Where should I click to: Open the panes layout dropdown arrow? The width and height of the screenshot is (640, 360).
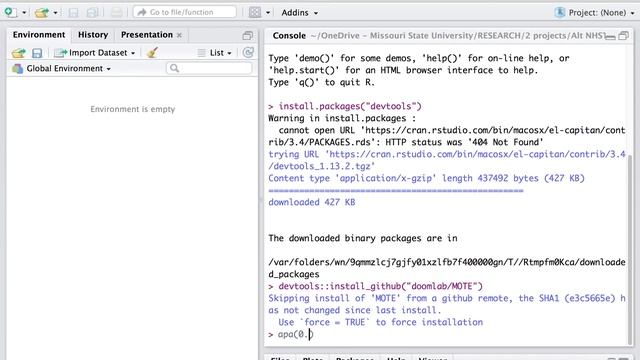coord(268,13)
